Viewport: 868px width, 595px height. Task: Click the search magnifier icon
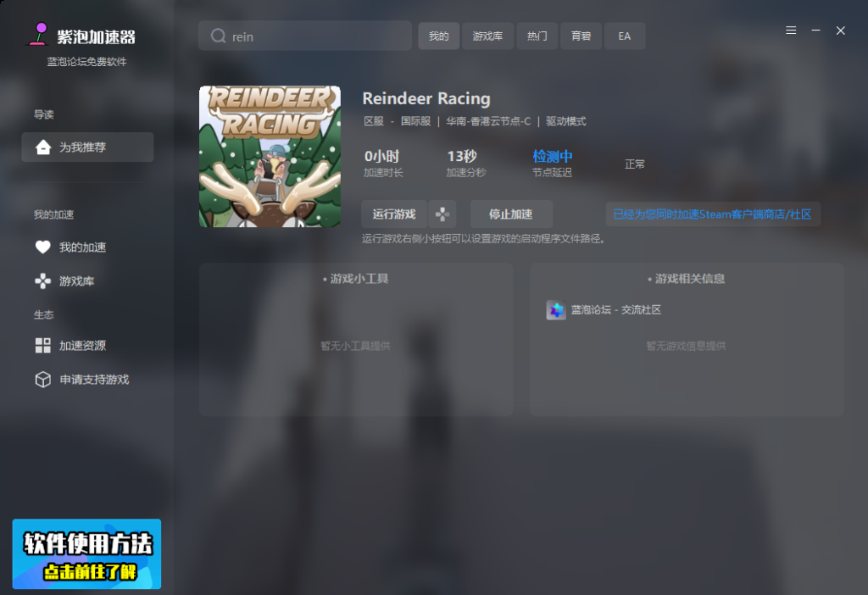(x=218, y=36)
